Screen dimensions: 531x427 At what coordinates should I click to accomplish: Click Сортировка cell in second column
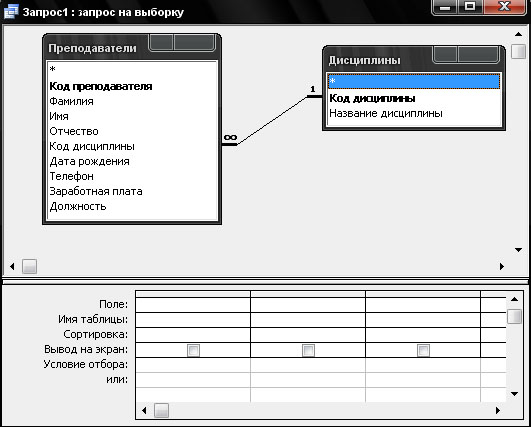308,335
